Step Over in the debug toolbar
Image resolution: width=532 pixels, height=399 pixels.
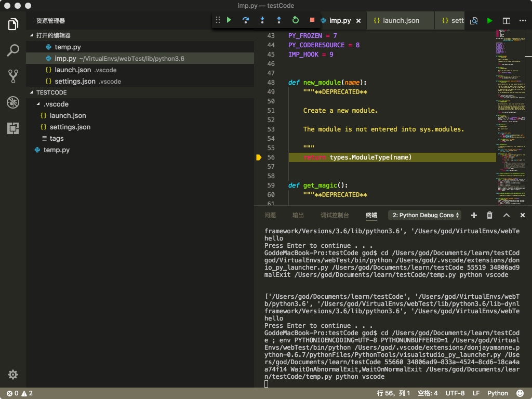(246, 20)
